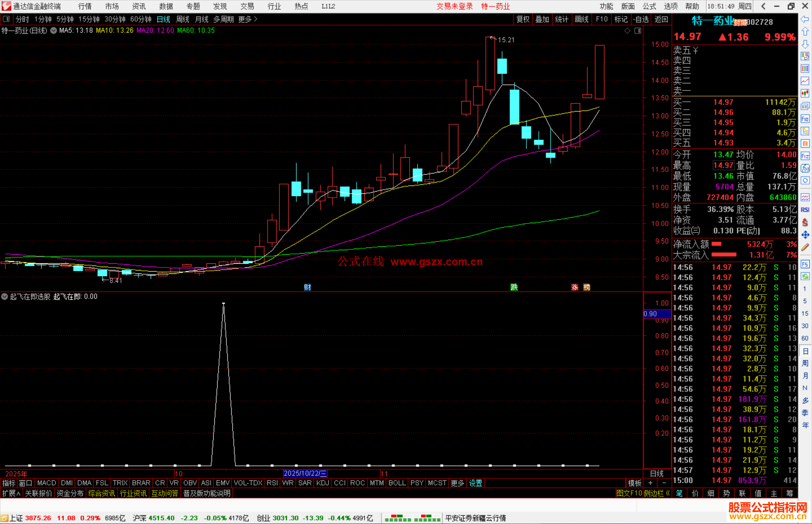
Task: Open the RSI indicator sidebar icon
Action: pyautogui.click(x=805, y=210)
